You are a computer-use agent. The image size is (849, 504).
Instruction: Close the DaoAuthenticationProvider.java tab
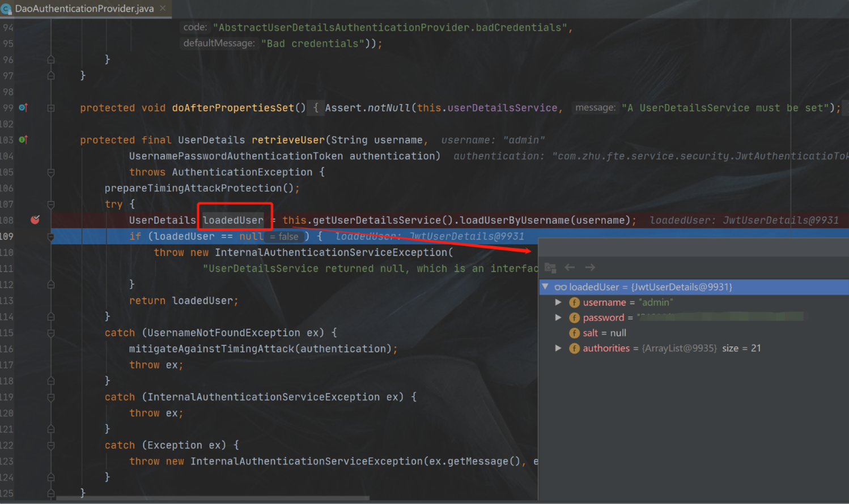tap(163, 8)
